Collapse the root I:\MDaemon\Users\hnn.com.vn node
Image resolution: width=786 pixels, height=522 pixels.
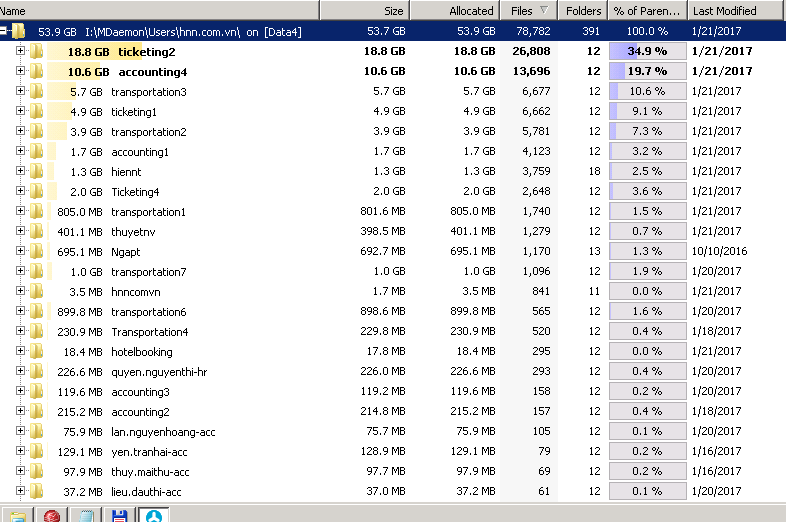coord(4,31)
